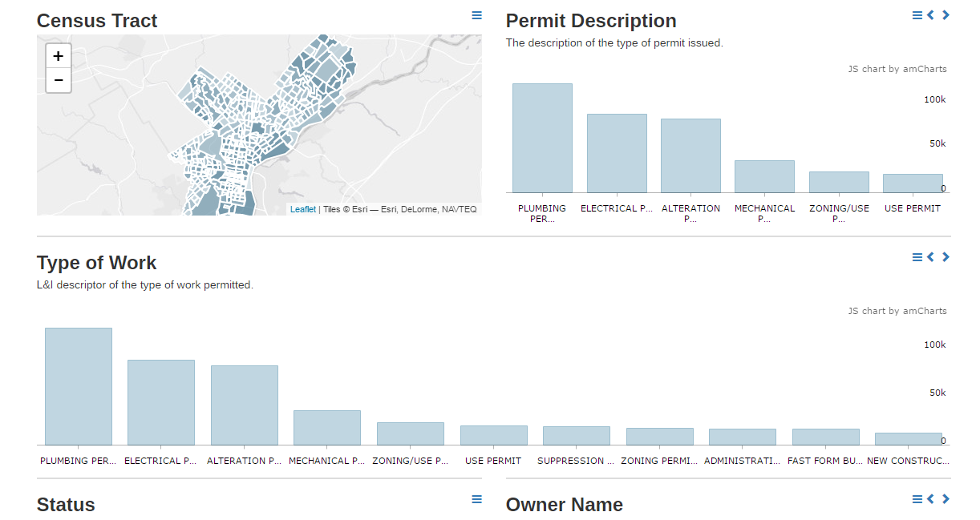The image size is (980, 520).
Task: Click the map zoom-in plus icon
Action: 58,56
